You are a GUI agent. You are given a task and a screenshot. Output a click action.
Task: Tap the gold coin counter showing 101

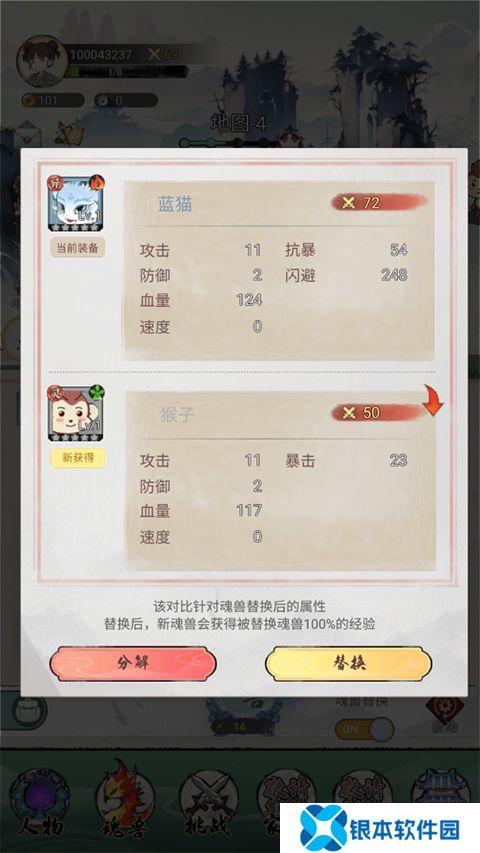[x=53, y=101]
